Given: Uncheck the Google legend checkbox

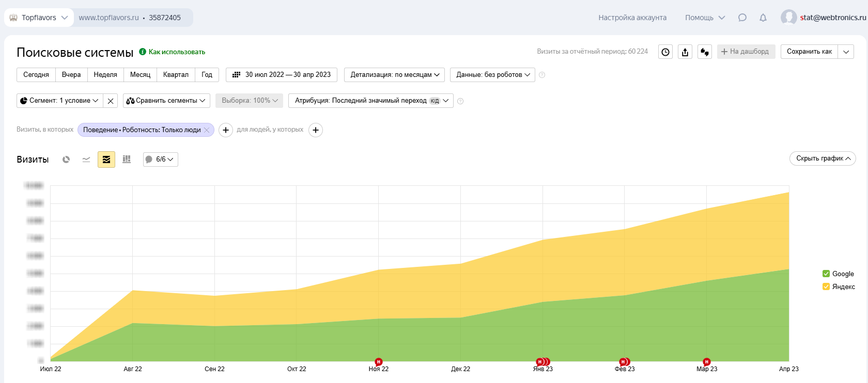Looking at the screenshot, I should [x=826, y=274].
